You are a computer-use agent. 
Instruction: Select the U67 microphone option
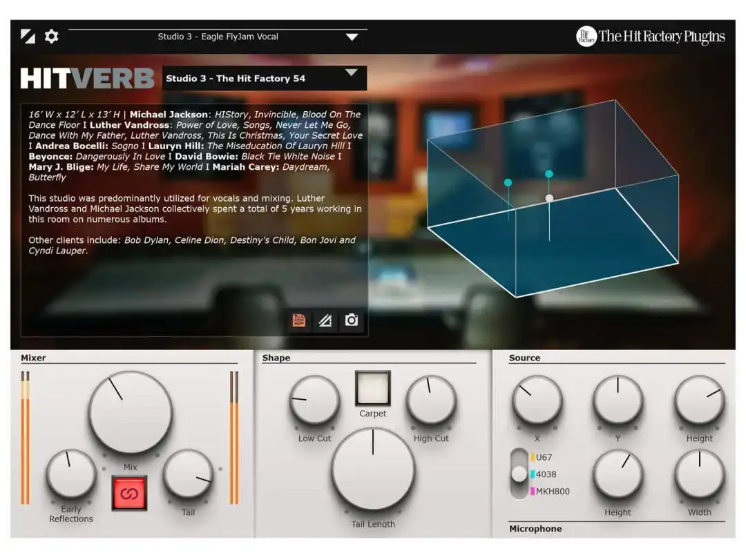click(x=544, y=457)
